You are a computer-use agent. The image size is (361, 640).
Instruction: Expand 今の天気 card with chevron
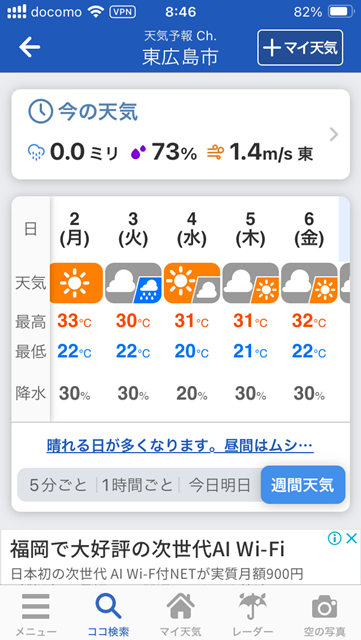click(x=334, y=134)
